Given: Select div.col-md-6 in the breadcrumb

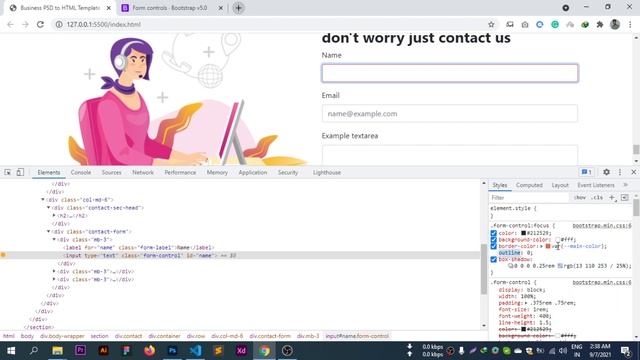Looking at the screenshot, I should pyautogui.click(x=227, y=336).
